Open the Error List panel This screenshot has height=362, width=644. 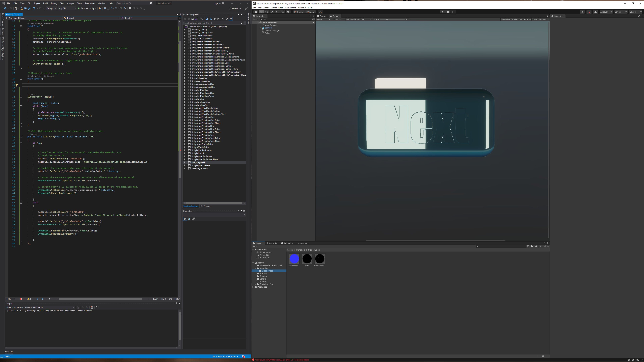point(9,351)
